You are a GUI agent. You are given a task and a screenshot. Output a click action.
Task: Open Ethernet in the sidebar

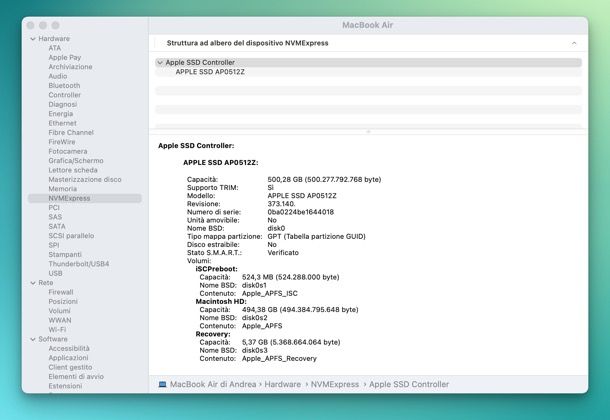point(62,123)
